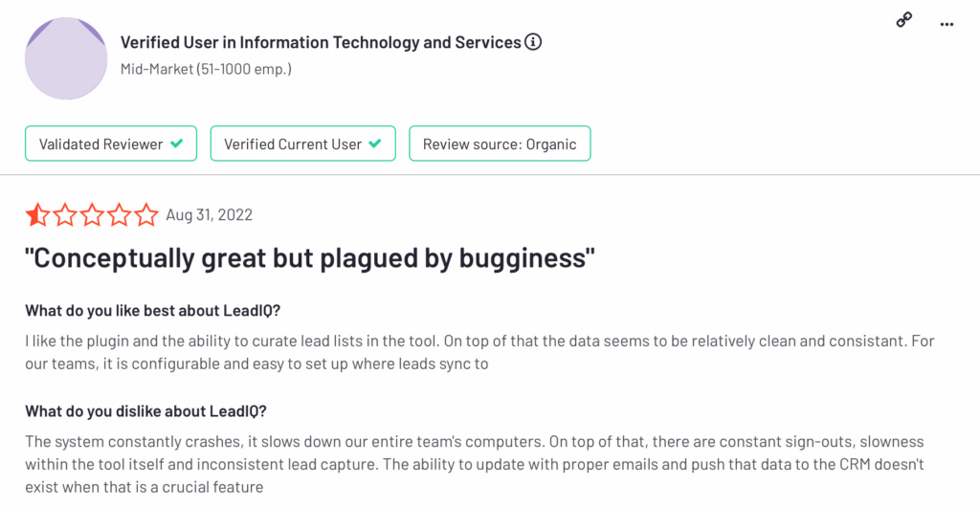Click the Validated Reviewer badge
Viewport: 980px width, 507px height.
pyautogui.click(x=111, y=143)
